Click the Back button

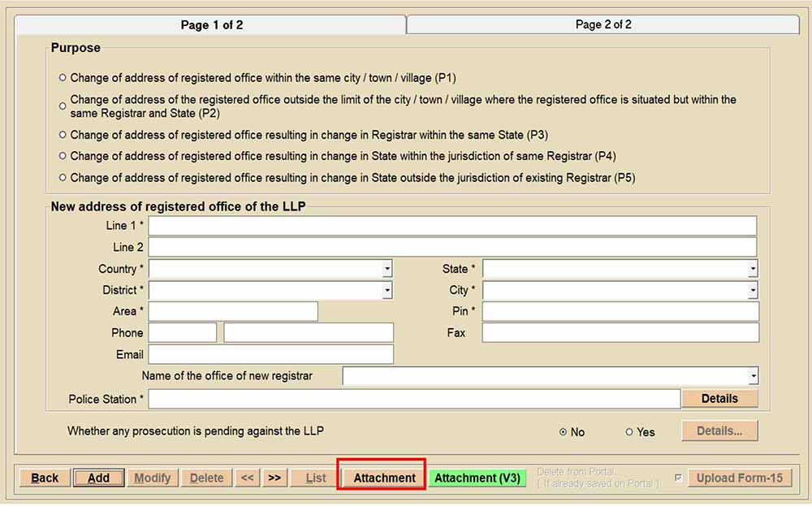click(x=45, y=478)
